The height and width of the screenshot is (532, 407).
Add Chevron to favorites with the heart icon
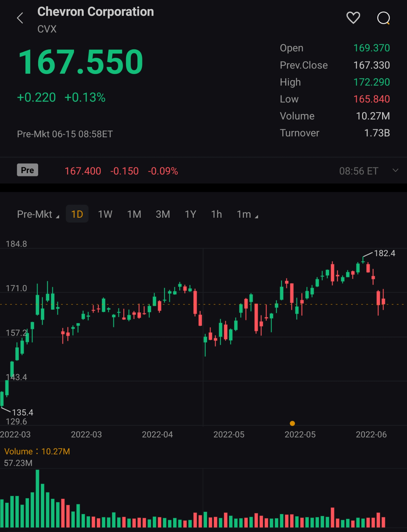pos(353,18)
